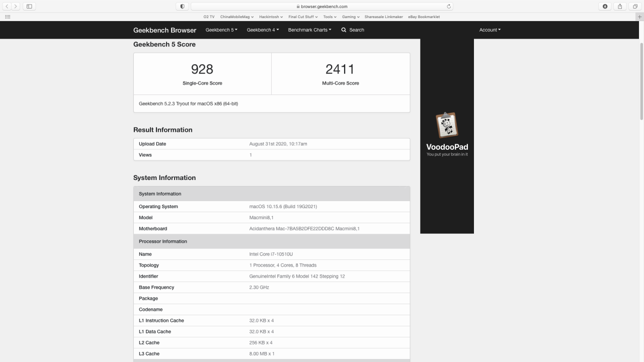Image resolution: width=644 pixels, height=362 pixels.
Task: Click the Views count value
Action: click(x=251, y=155)
